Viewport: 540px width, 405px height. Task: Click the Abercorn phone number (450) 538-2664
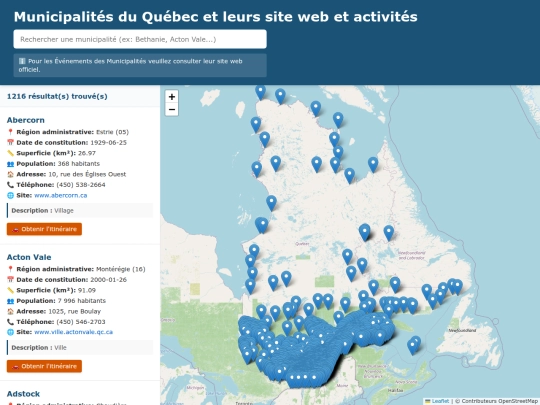[81, 185]
